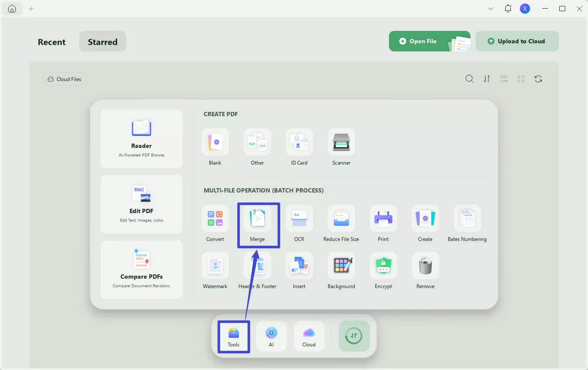The height and width of the screenshot is (370, 588).
Task: Open the batch Print tool
Action: (x=383, y=223)
